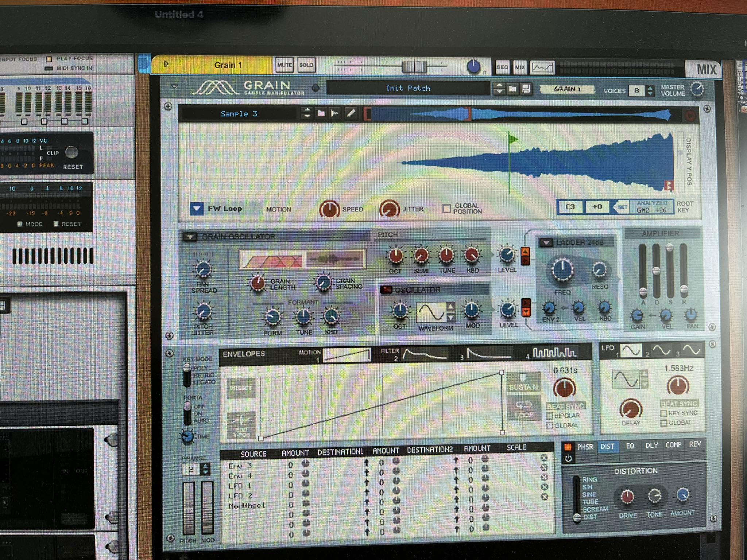Click the Speed knob

[x=329, y=209]
